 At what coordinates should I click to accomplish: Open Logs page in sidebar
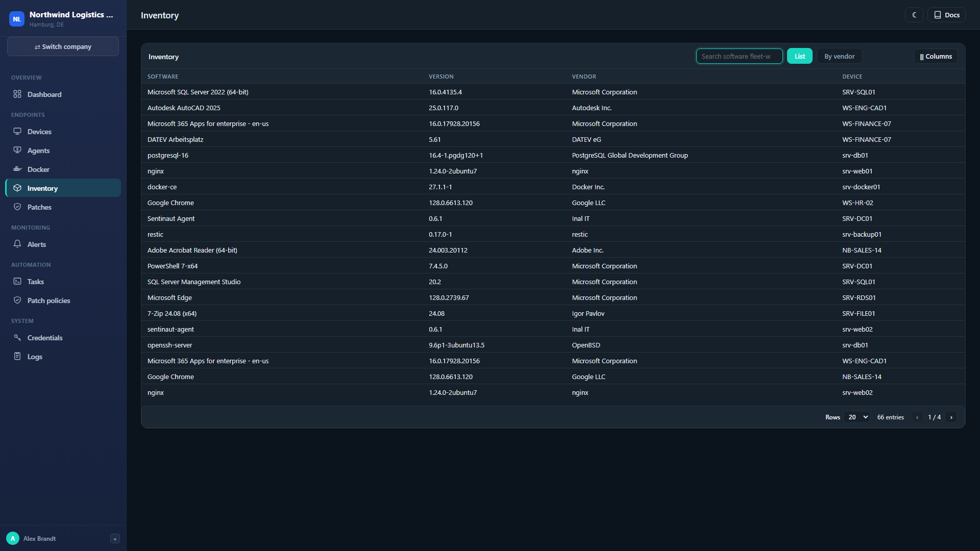[63, 357]
